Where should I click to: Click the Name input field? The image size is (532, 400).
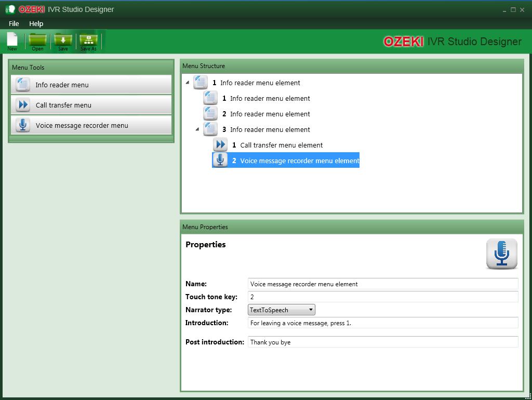coord(383,284)
